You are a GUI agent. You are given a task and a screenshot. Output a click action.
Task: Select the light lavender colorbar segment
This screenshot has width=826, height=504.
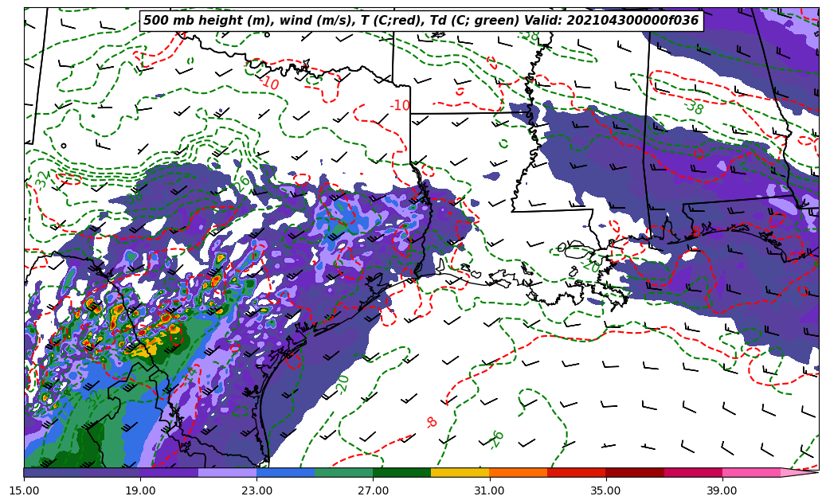[228, 472]
